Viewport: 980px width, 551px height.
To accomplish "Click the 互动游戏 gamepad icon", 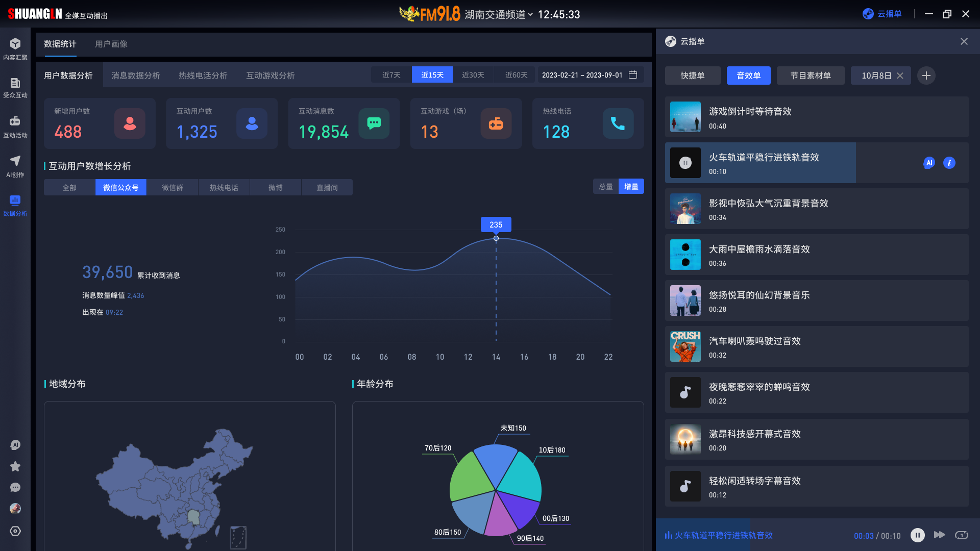I will 496,123.
